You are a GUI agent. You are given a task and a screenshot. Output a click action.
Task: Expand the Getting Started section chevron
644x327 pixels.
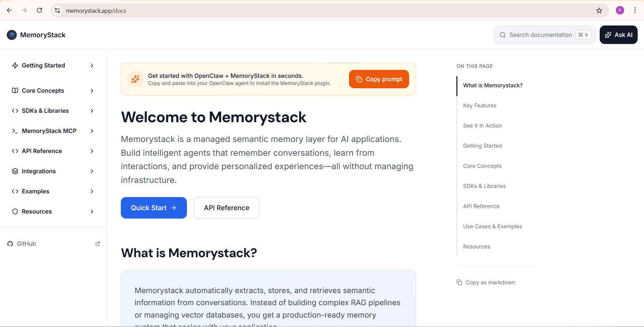coord(92,65)
